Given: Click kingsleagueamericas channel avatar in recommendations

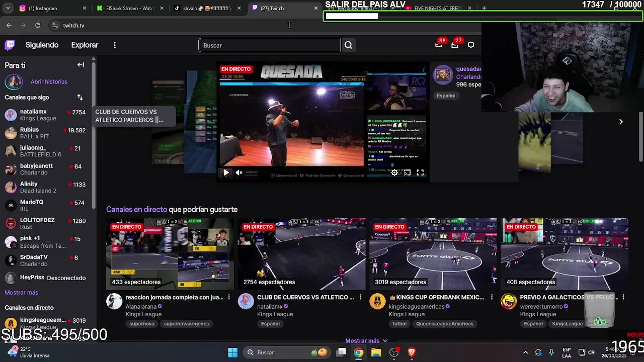Looking at the screenshot, I should coord(377,302).
